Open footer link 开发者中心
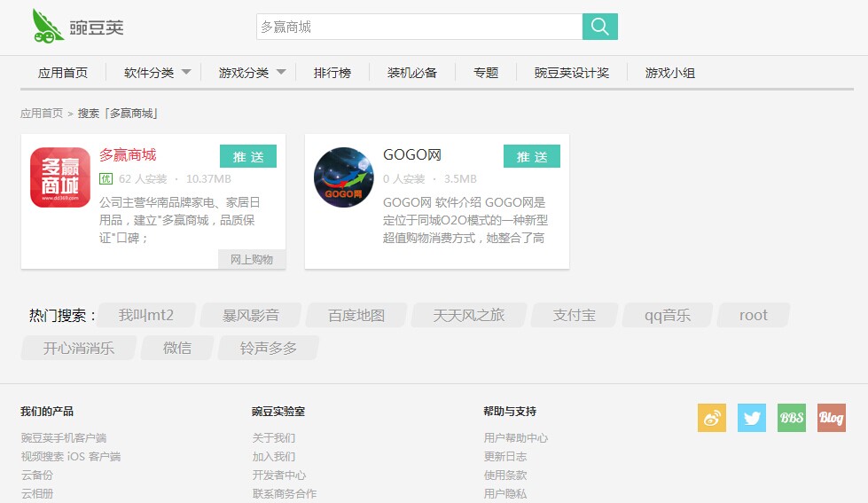The image size is (868, 503). [279, 475]
